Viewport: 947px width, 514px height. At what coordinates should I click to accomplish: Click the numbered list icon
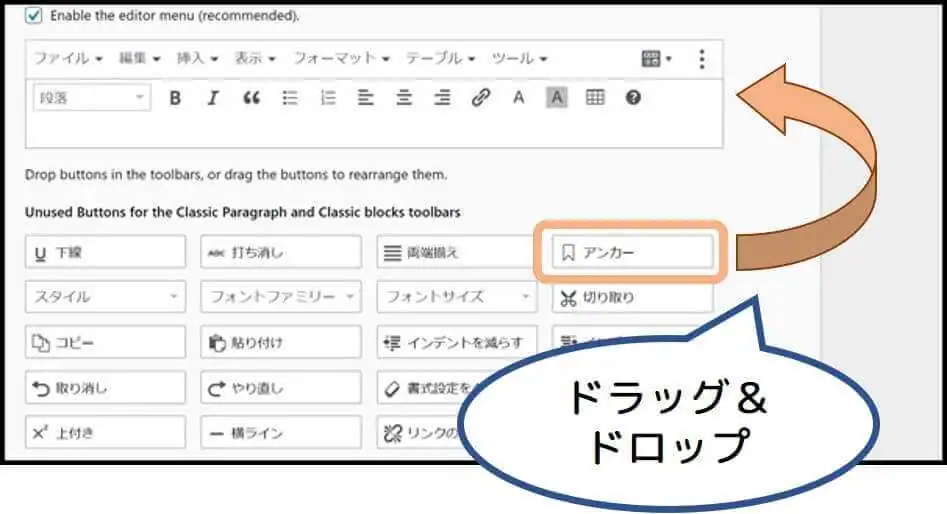(327, 98)
